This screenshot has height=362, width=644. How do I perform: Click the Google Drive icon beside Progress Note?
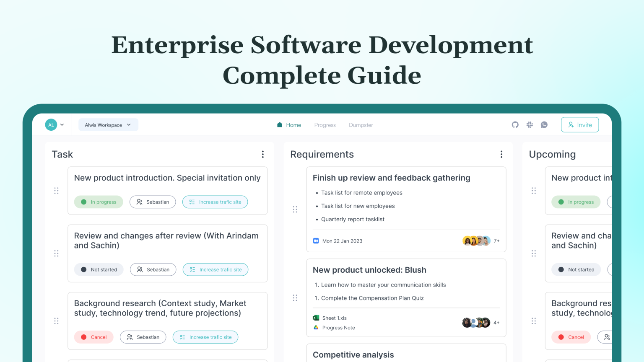(316, 328)
